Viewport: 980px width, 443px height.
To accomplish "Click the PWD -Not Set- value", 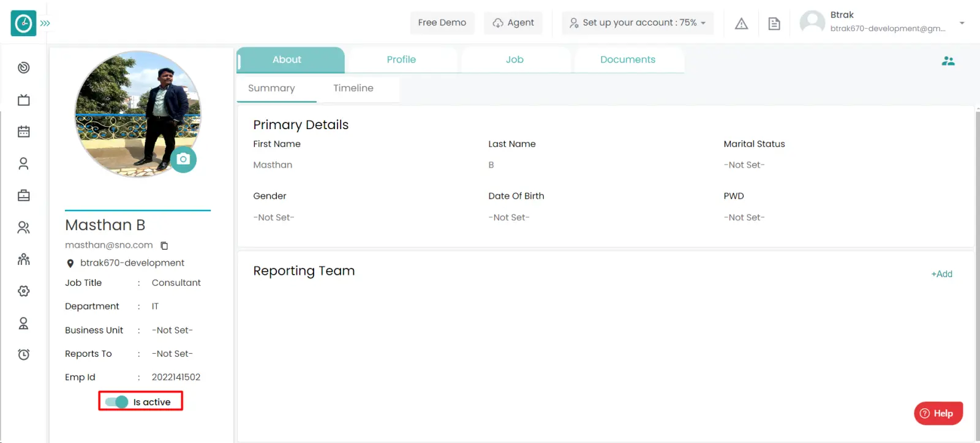I will coord(744,217).
